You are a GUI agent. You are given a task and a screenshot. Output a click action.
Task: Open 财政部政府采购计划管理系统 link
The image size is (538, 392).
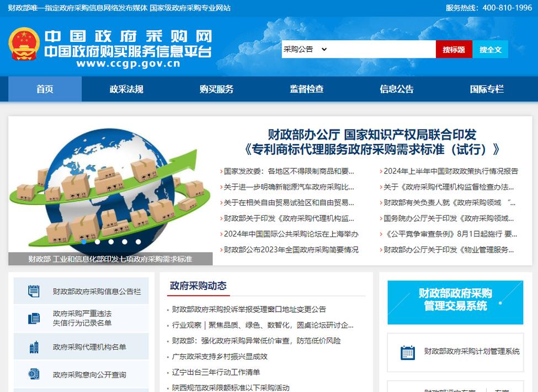click(x=472, y=351)
